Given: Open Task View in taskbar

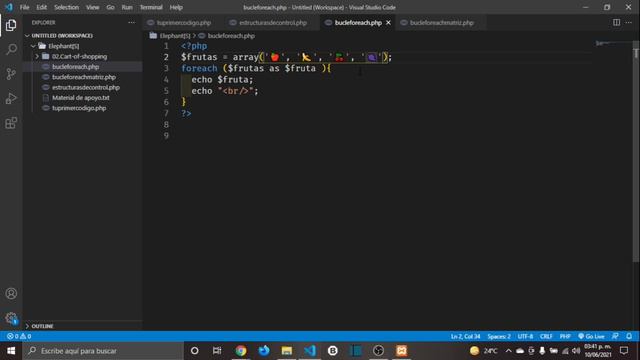Looking at the screenshot, I should click(x=217, y=351).
